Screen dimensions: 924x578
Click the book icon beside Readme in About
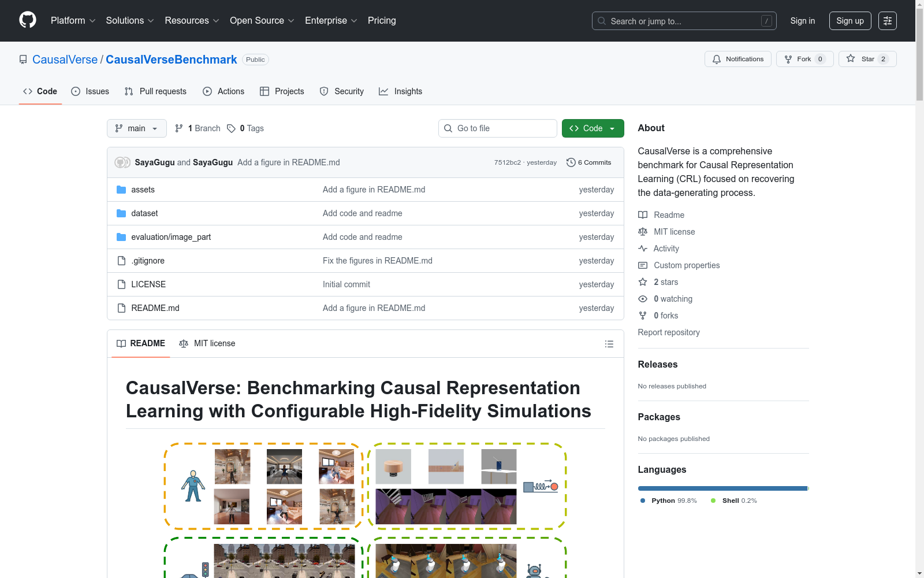(x=643, y=215)
